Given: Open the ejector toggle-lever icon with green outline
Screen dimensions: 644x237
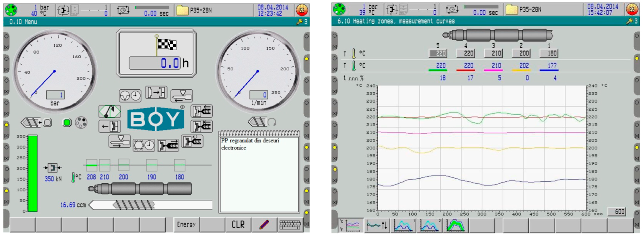Looking at the screenshot, I should pos(110,111).
